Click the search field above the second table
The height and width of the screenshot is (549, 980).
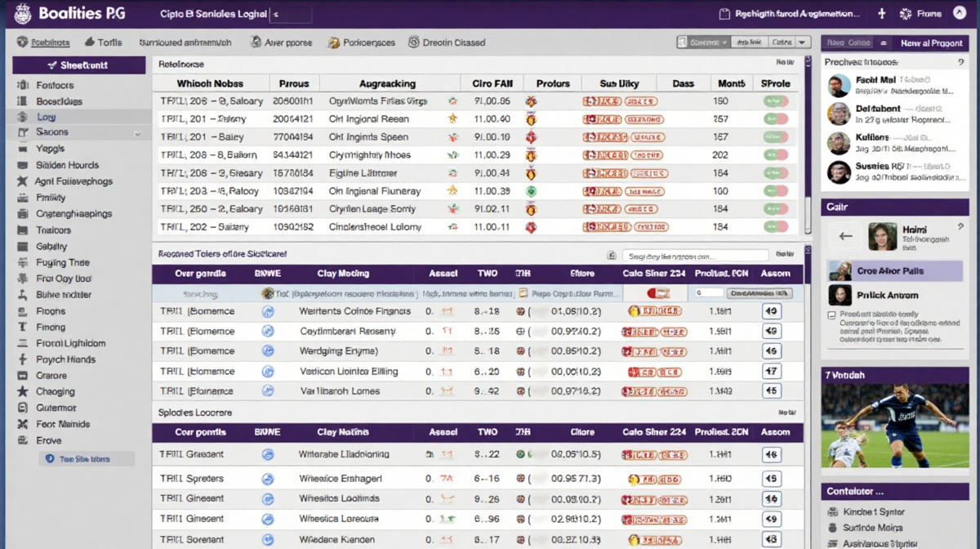(x=694, y=255)
